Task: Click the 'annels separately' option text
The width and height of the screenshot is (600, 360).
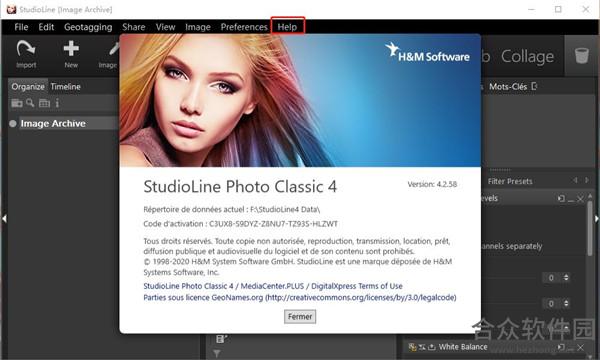Action: [512, 246]
